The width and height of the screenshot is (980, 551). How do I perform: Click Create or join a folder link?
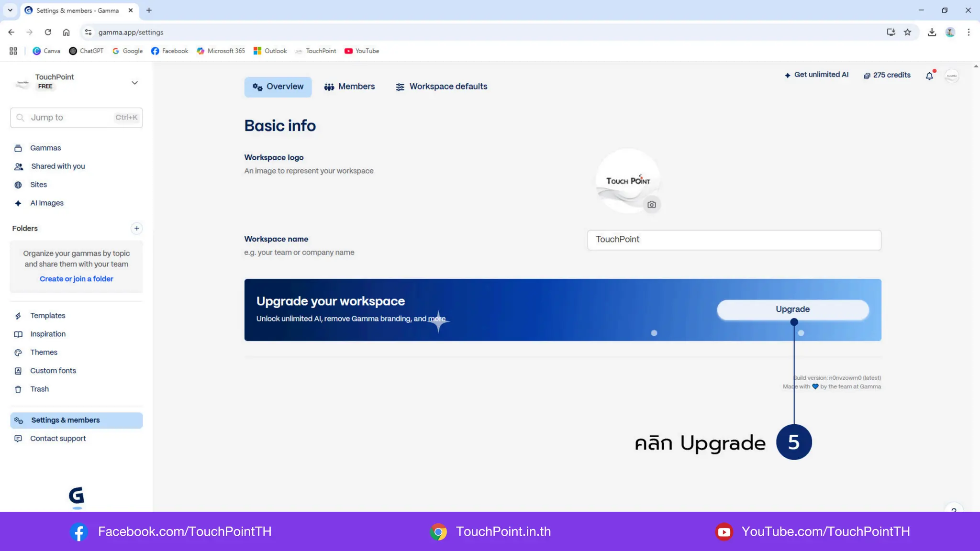[x=77, y=279]
